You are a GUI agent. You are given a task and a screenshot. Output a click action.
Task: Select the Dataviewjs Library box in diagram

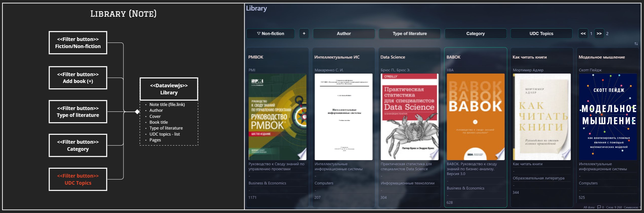pyautogui.click(x=169, y=89)
